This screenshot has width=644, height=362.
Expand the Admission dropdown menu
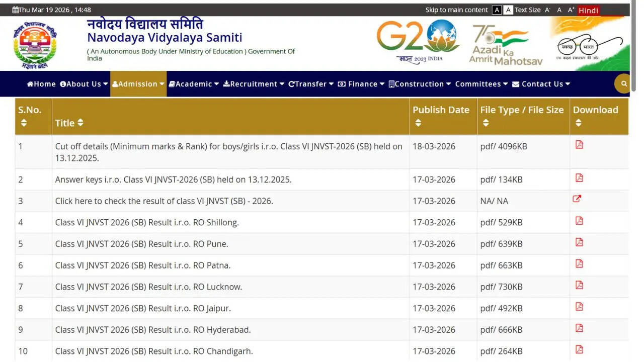[x=138, y=84]
